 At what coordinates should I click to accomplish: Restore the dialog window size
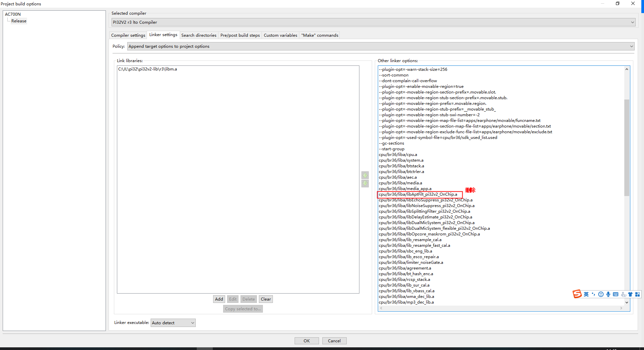point(618,3)
